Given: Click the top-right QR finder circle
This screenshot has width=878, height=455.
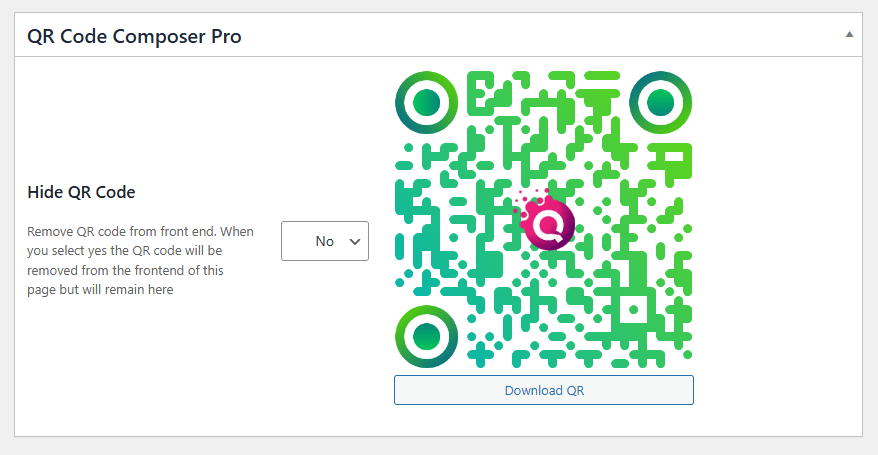Looking at the screenshot, I should click(660, 102).
